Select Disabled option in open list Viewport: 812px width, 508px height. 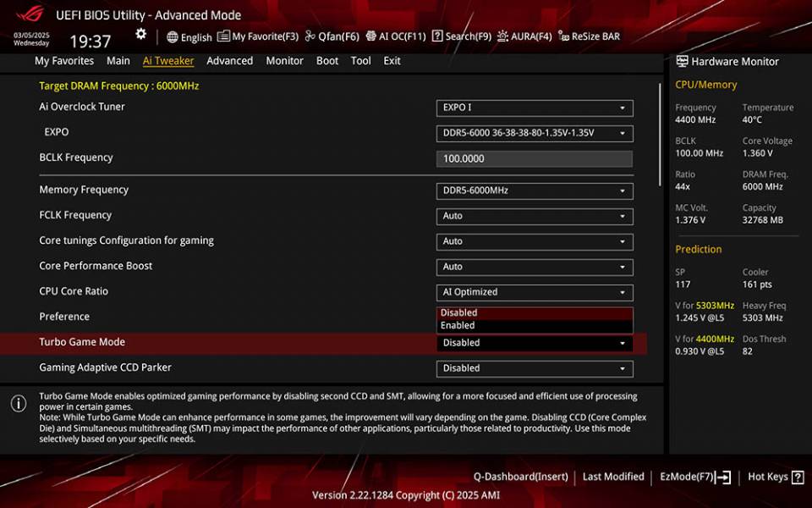(535, 312)
